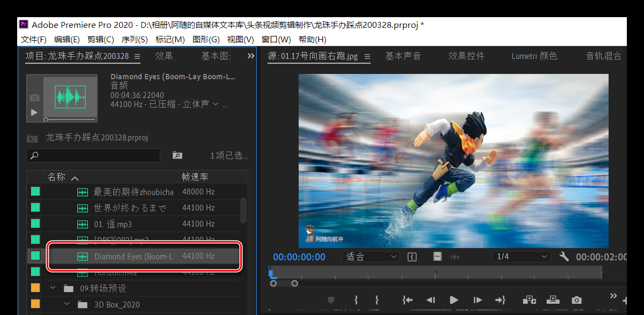Open the playback resolution dropdown showing 1/4

coord(521,257)
